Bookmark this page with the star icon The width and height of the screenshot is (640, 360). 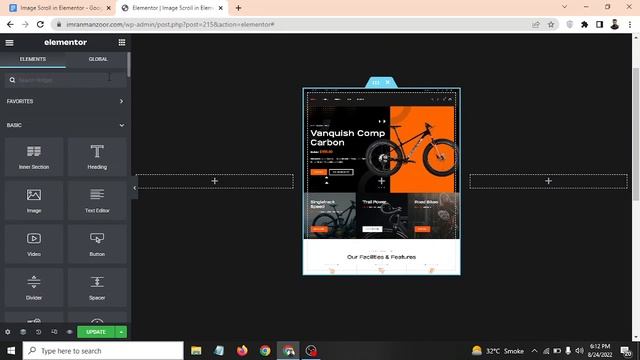point(551,24)
